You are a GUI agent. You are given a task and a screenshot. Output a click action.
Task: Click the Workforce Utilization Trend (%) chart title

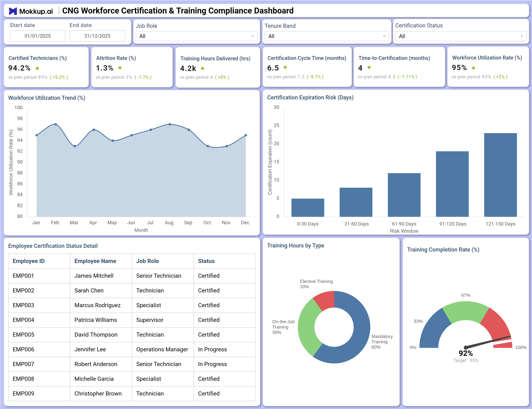pyautogui.click(x=47, y=98)
